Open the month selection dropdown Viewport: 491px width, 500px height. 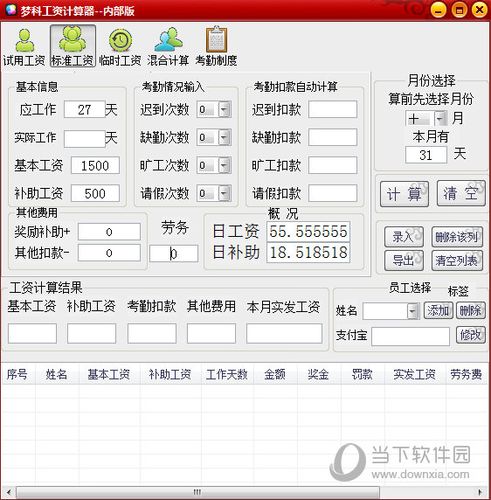pos(440,119)
